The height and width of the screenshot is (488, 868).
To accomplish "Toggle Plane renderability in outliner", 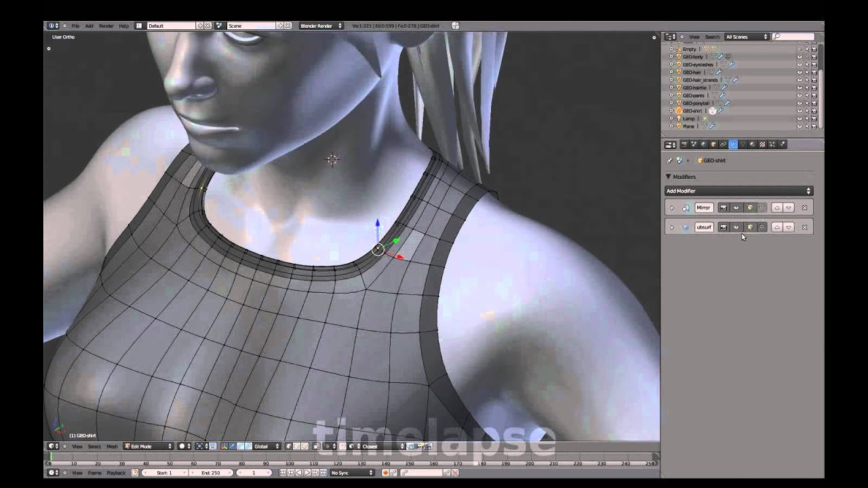I will point(814,126).
